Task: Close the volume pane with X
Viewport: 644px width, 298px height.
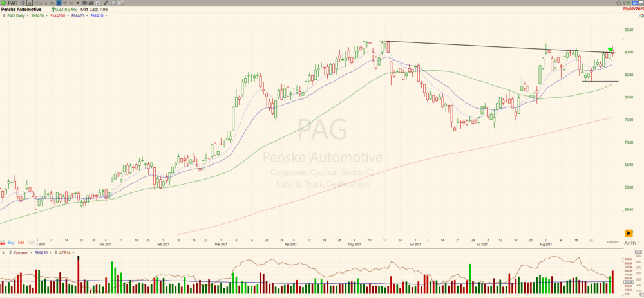Action: (3, 253)
